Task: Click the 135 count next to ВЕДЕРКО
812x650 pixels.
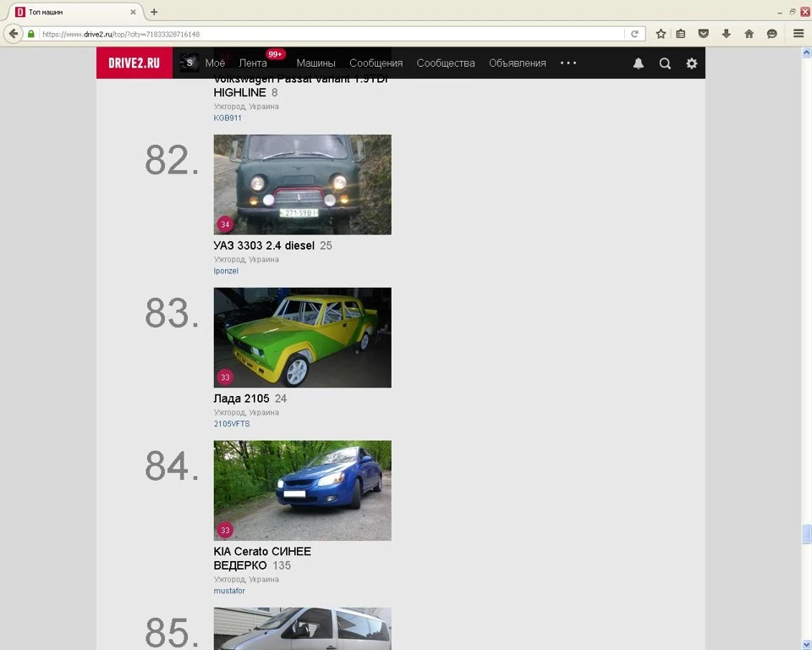Action: pos(282,565)
